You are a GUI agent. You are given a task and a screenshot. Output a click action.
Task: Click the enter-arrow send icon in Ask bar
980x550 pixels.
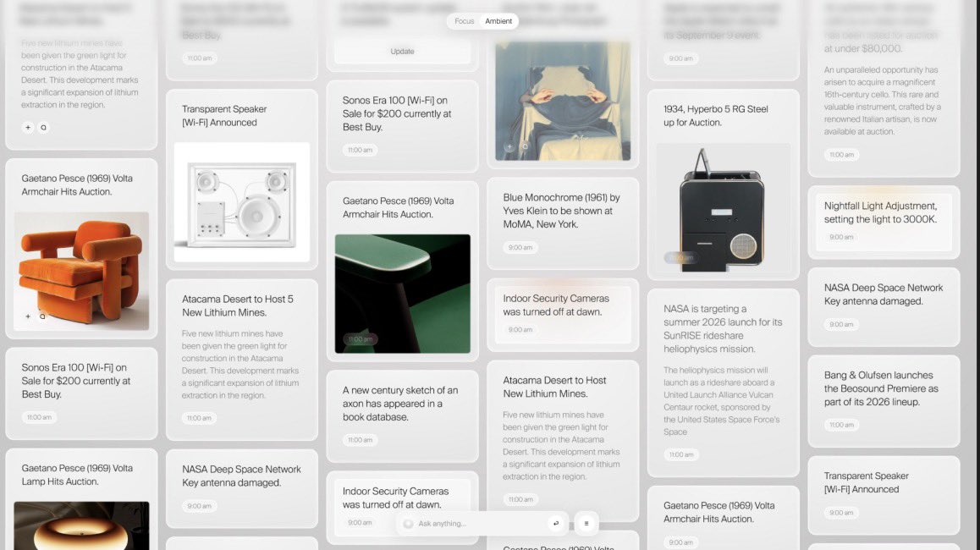tap(556, 523)
